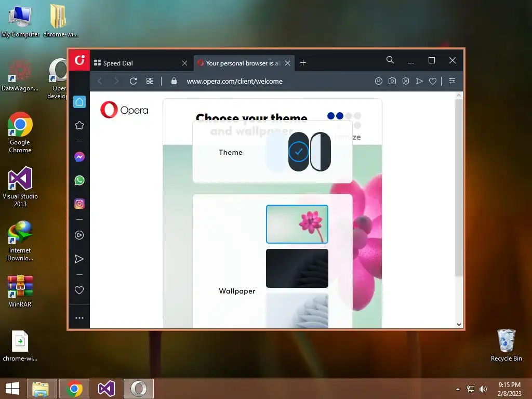
Task: Select the dark theme option with checkmark
Action: coord(299,152)
